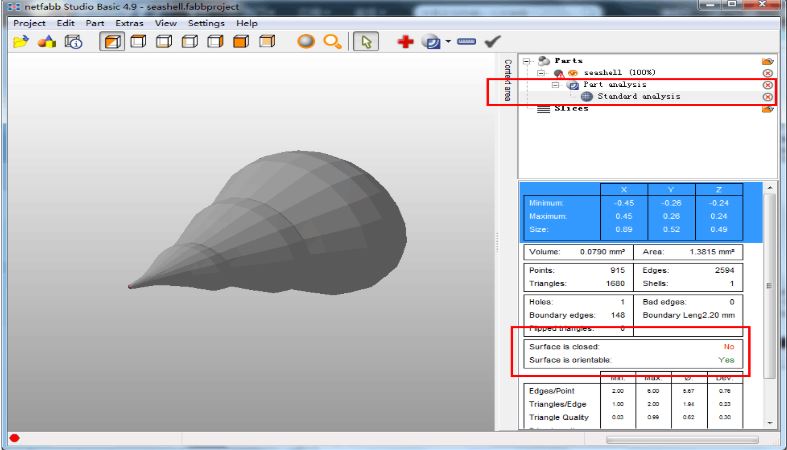The image size is (787, 450).
Task: Click the red cross repair icon
Action: click(x=405, y=42)
